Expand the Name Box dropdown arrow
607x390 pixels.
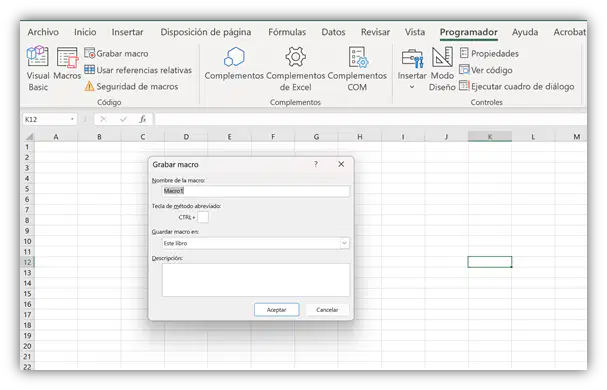click(72, 119)
